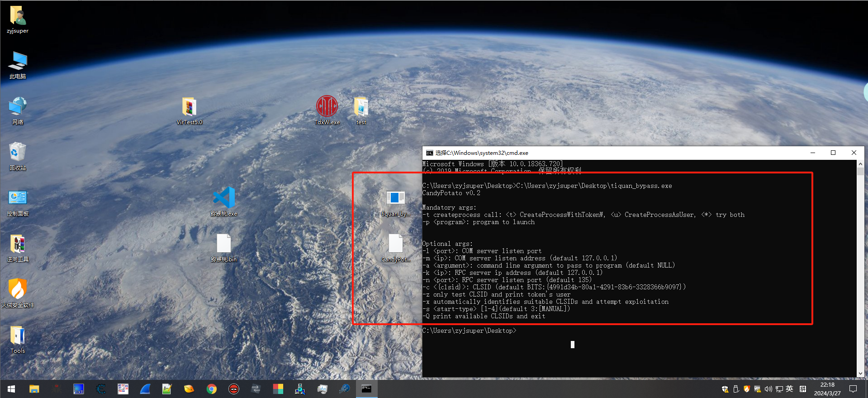Maximize the cmd.exe window
Image resolution: width=868 pixels, height=398 pixels.
coord(833,153)
